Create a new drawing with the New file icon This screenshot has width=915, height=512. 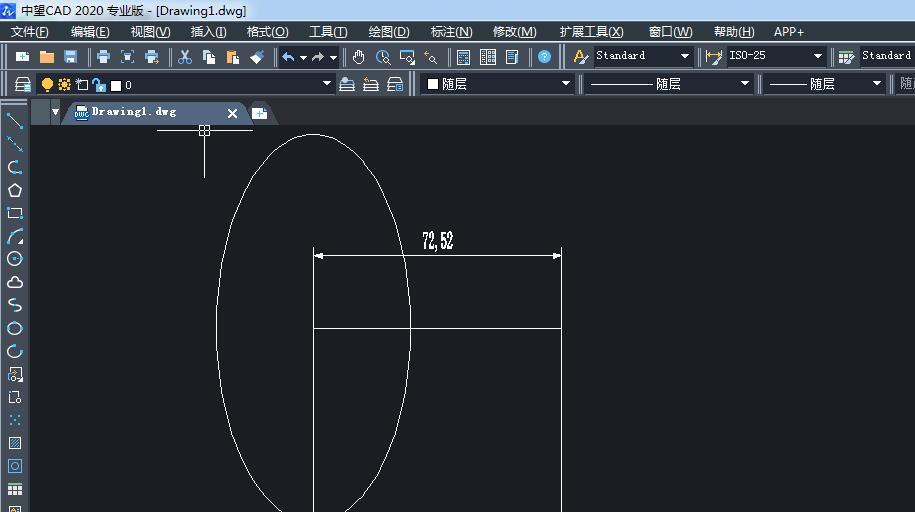pyautogui.click(x=22, y=57)
